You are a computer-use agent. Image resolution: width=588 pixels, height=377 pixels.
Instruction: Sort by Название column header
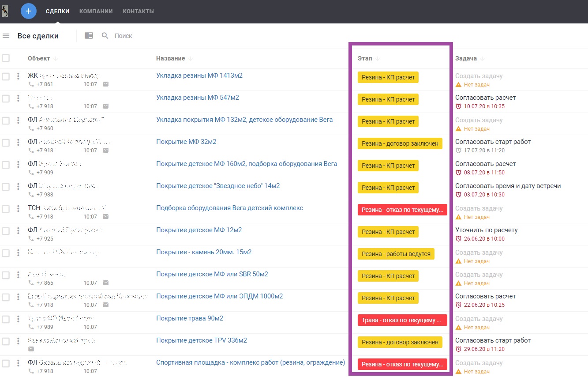point(170,59)
